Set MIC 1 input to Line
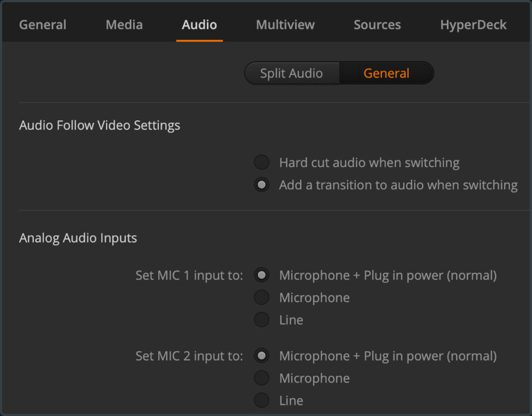This screenshot has height=416, width=532. (261, 319)
